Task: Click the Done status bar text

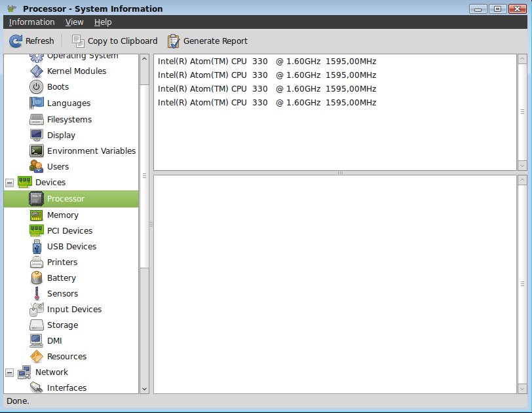Action: [x=18, y=401]
